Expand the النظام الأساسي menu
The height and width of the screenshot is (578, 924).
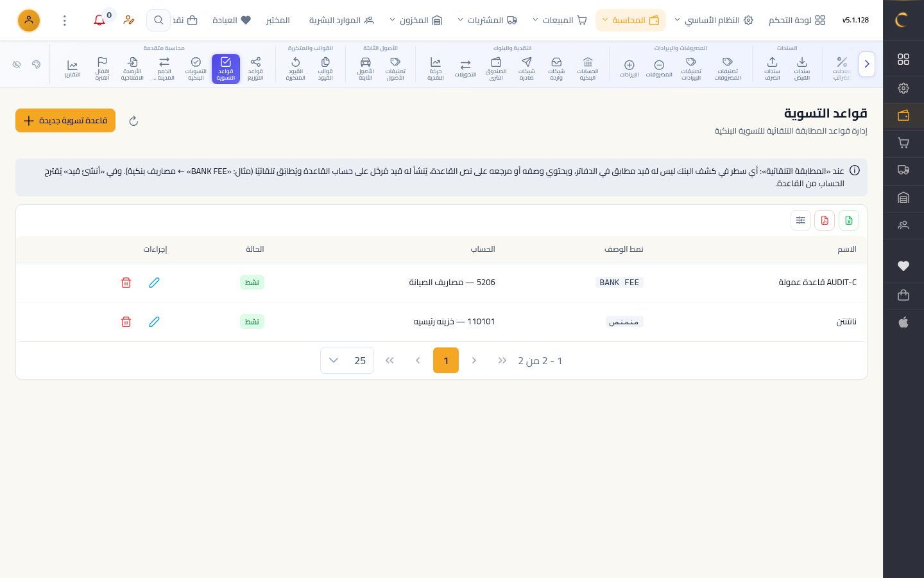[x=713, y=21]
